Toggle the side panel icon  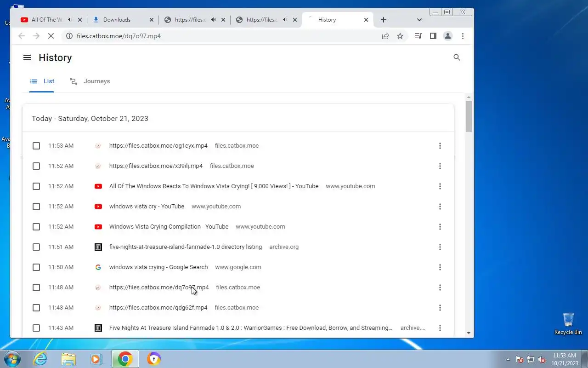433,36
